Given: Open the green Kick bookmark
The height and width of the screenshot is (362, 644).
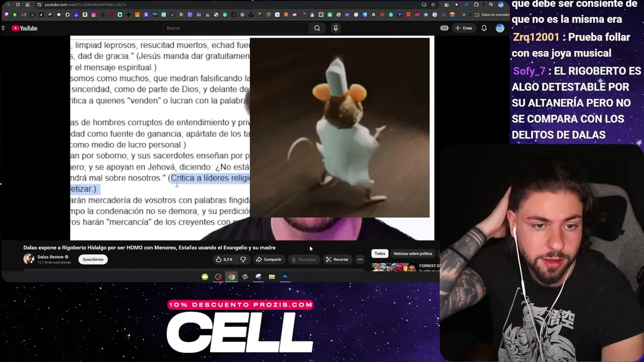Looking at the screenshot, I should [15, 15].
